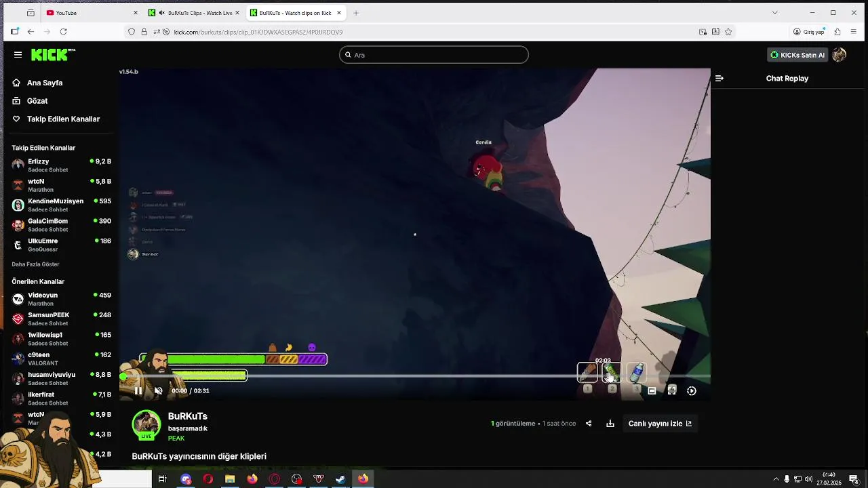Open the Firefox extensions puzzle icon
868x488 pixels.
(837, 32)
